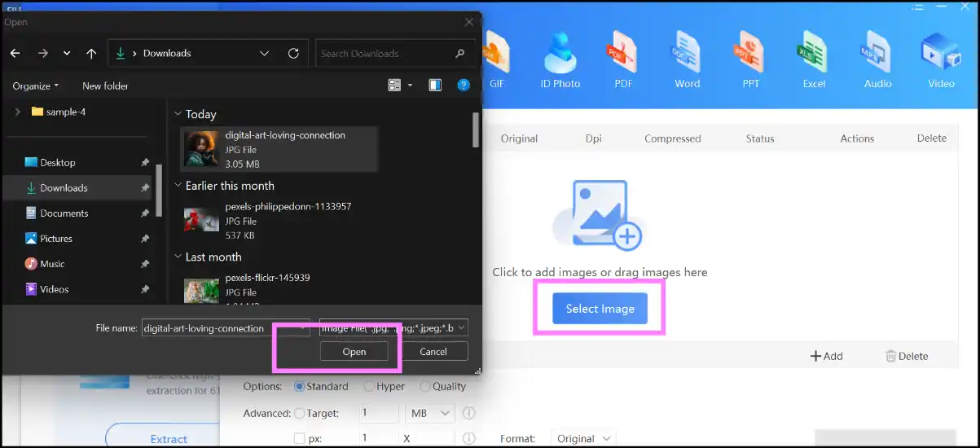980x448 pixels.
Task: Click the search magnifier icon
Action: (x=461, y=53)
